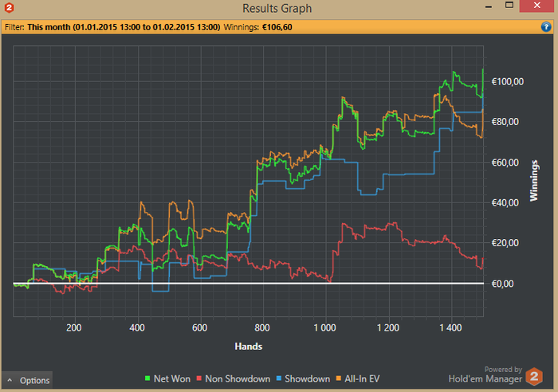The height and width of the screenshot is (392, 558).
Task: Click the vertical Winnings axis title
Action: (x=534, y=181)
